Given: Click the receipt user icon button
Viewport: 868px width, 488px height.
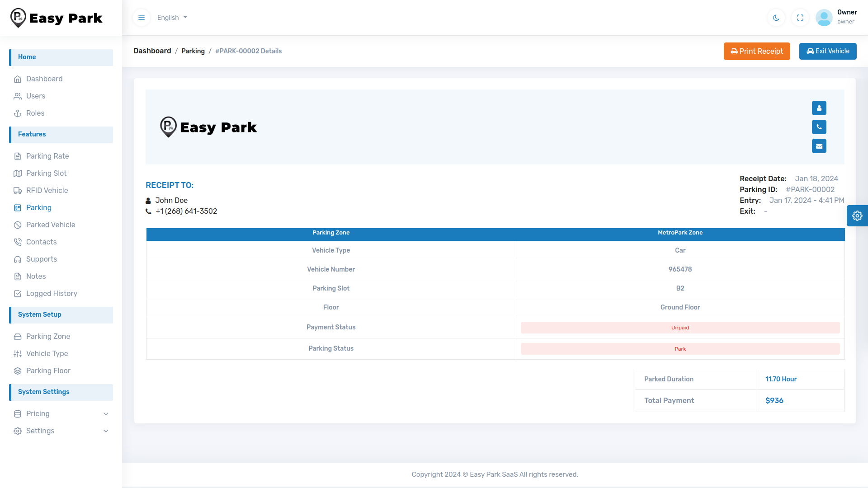Looking at the screenshot, I should (x=819, y=108).
